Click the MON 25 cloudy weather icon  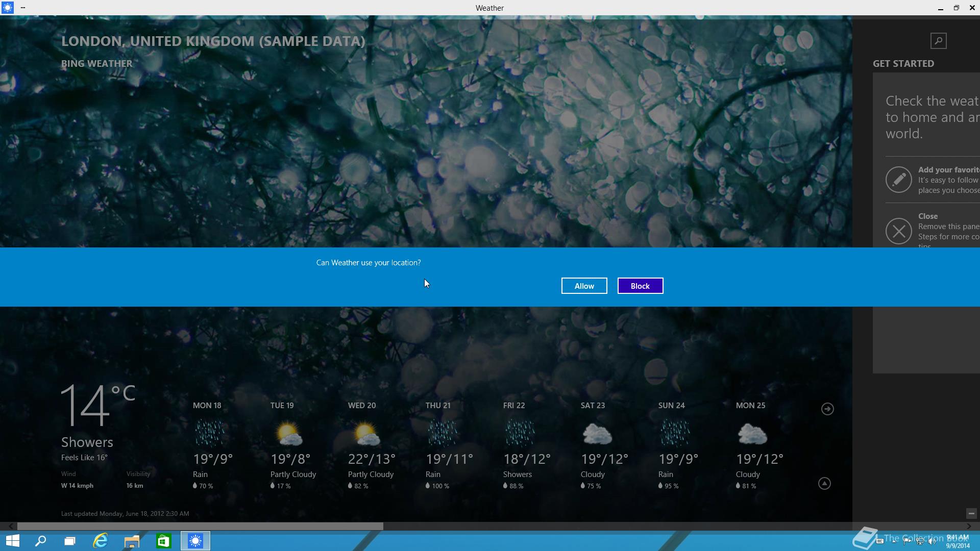[x=752, y=434]
